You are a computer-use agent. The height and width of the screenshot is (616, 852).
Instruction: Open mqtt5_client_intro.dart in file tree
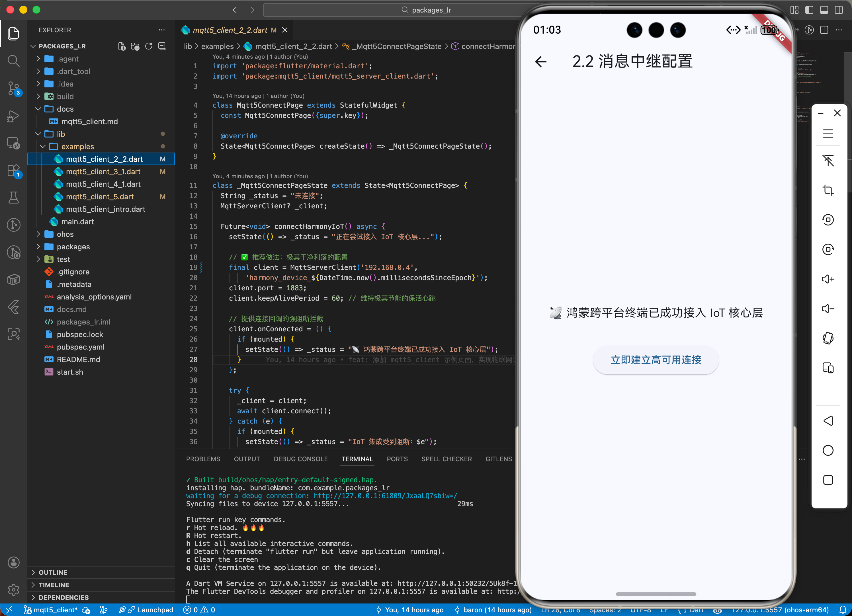pyautogui.click(x=105, y=209)
